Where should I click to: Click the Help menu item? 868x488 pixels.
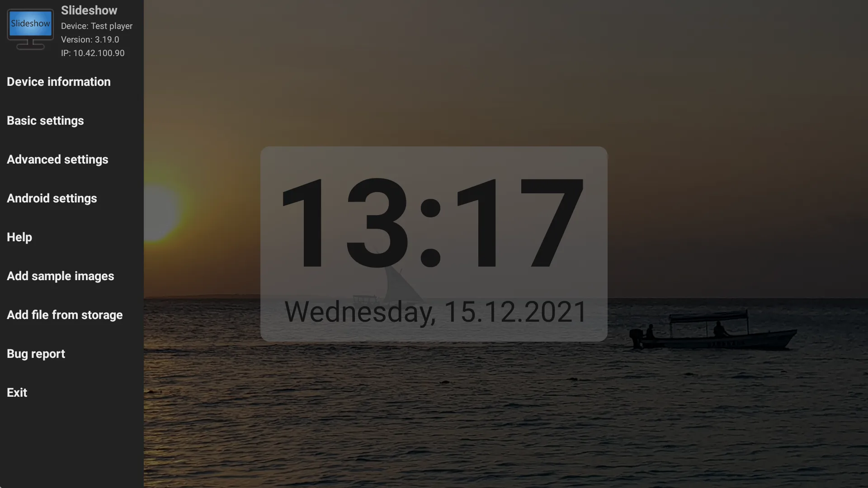pos(19,237)
